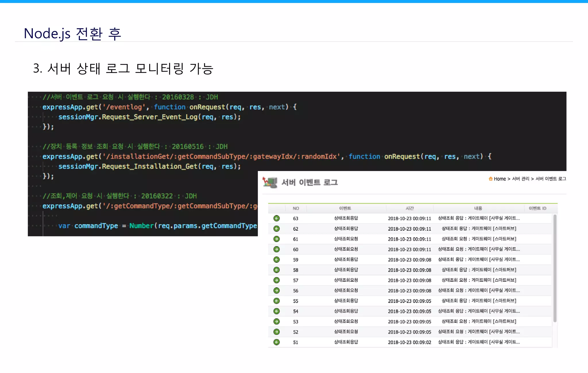Click the green arrow icon in row 58
The image size is (588, 373).
(276, 270)
